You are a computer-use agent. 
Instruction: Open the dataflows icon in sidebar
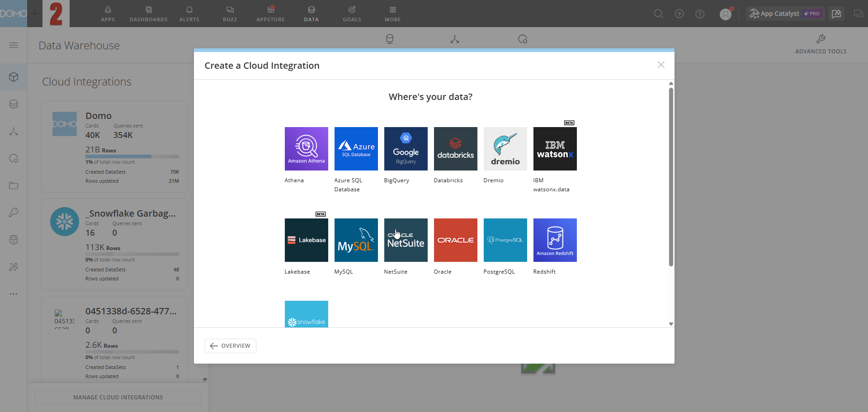(x=14, y=131)
